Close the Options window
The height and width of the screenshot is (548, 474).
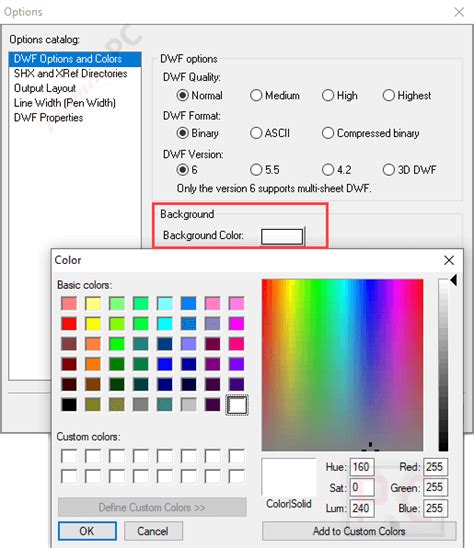[459, 12]
